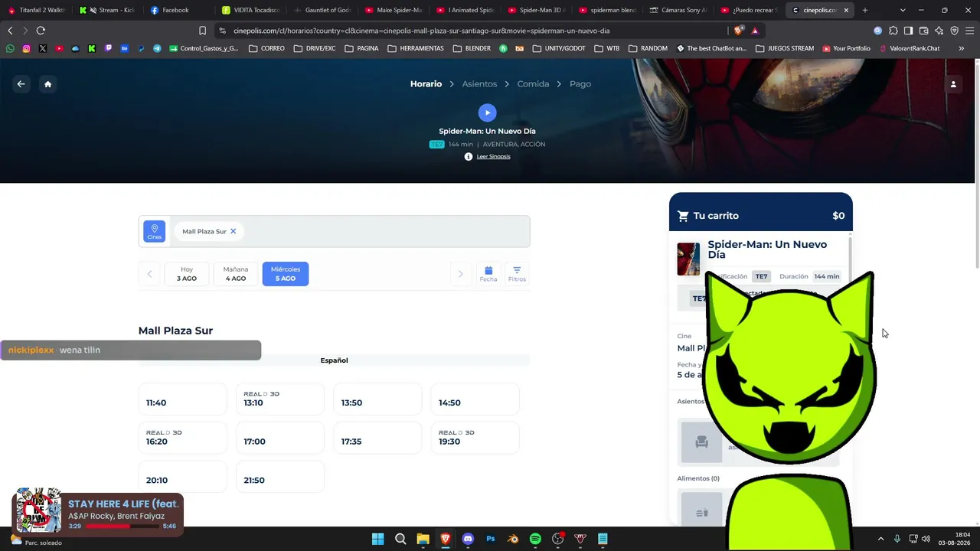Open the Filtros filter options
980x551 pixels.
517,274
